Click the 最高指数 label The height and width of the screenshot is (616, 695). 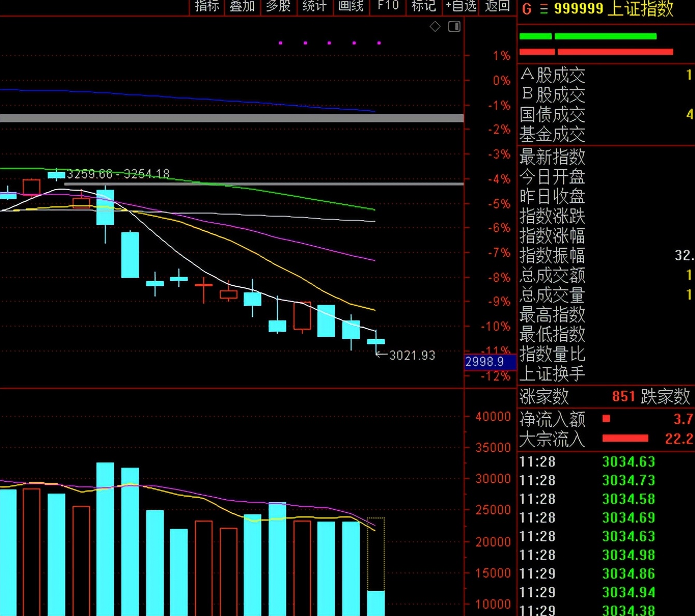coord(552,315)
